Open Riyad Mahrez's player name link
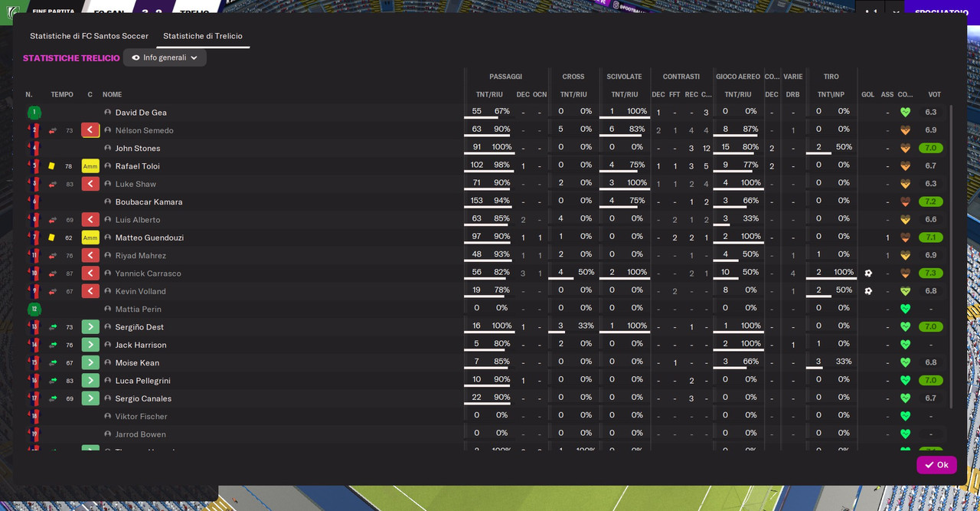Image resolution: width=980 pixels, height=511 pixels. coord(141,255)
